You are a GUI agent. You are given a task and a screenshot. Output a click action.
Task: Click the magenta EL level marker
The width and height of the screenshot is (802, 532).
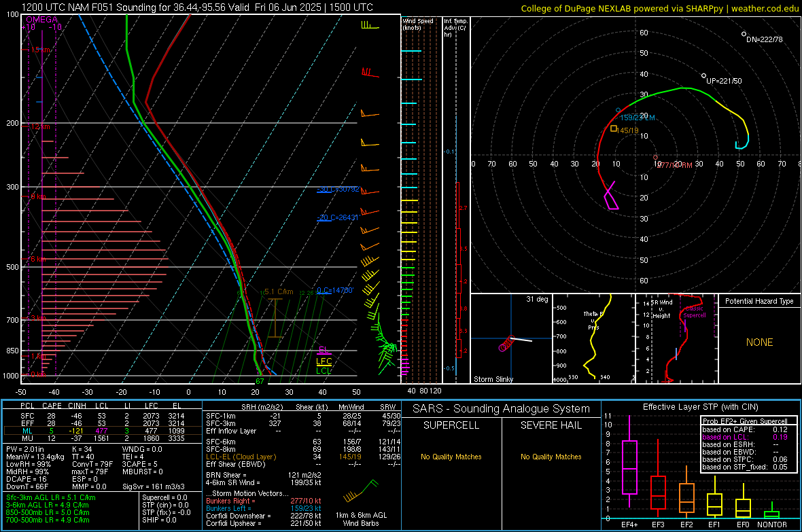324,351
